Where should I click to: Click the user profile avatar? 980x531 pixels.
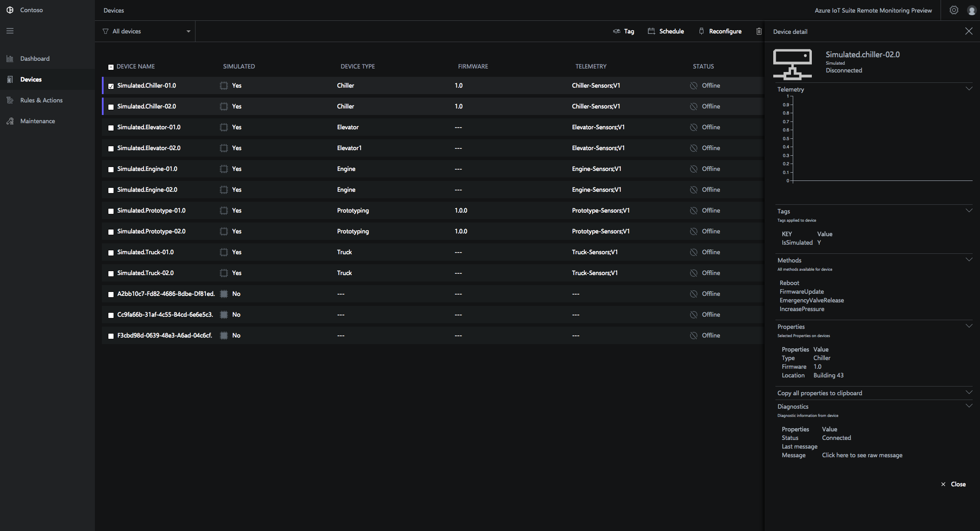tap(972, 10)
